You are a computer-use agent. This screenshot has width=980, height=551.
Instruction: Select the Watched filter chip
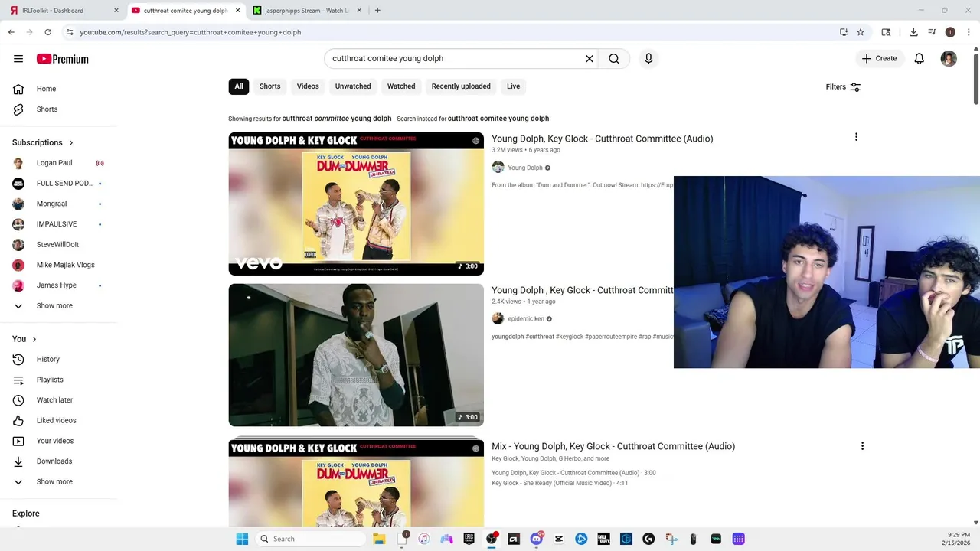pos(401,86)
